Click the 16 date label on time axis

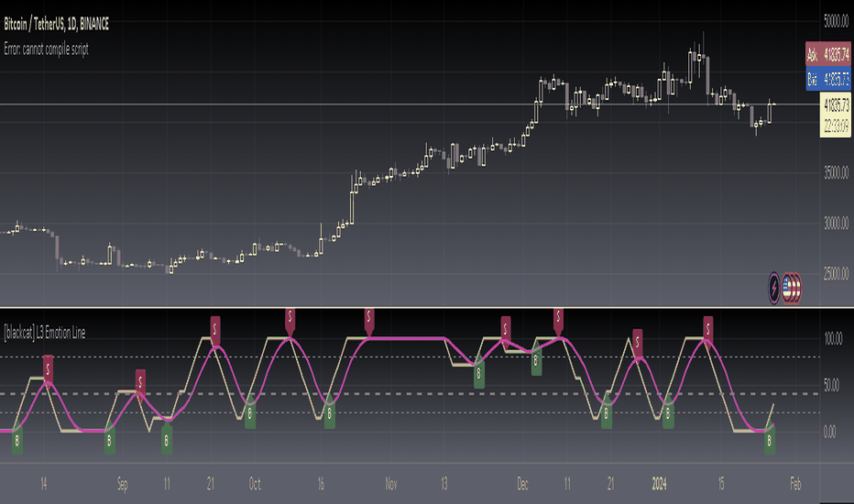coord(321,484)
